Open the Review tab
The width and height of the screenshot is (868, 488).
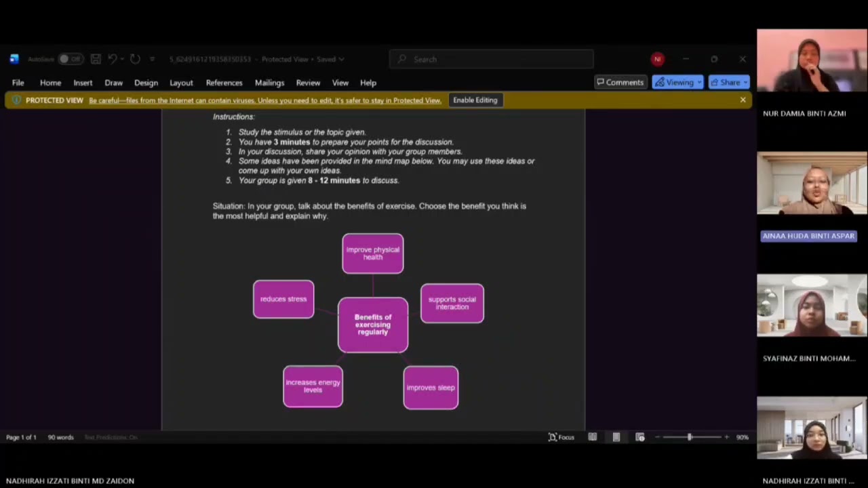(308, 83)
